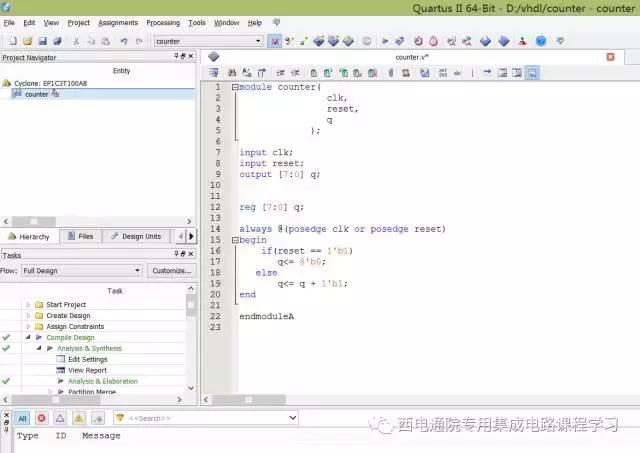Click Edit Settings task item
Viewport: 640px width, 453px height.
(x=87, y=359)
